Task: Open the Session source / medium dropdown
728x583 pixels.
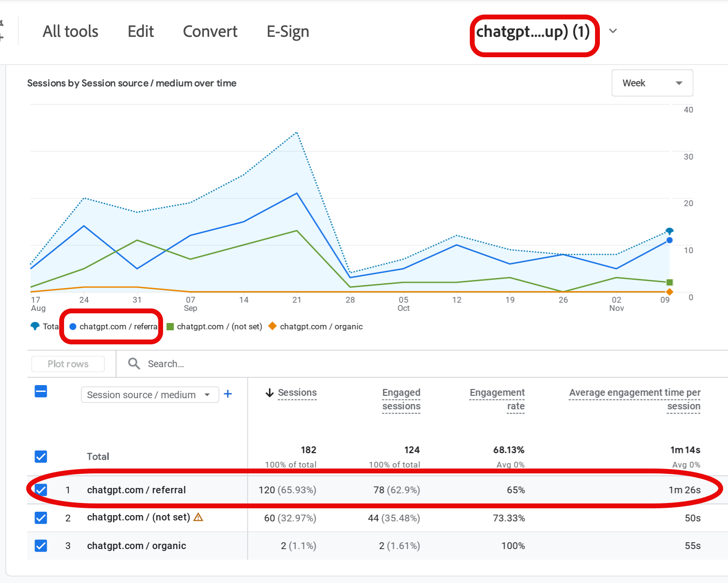Action: click(149, 395)
